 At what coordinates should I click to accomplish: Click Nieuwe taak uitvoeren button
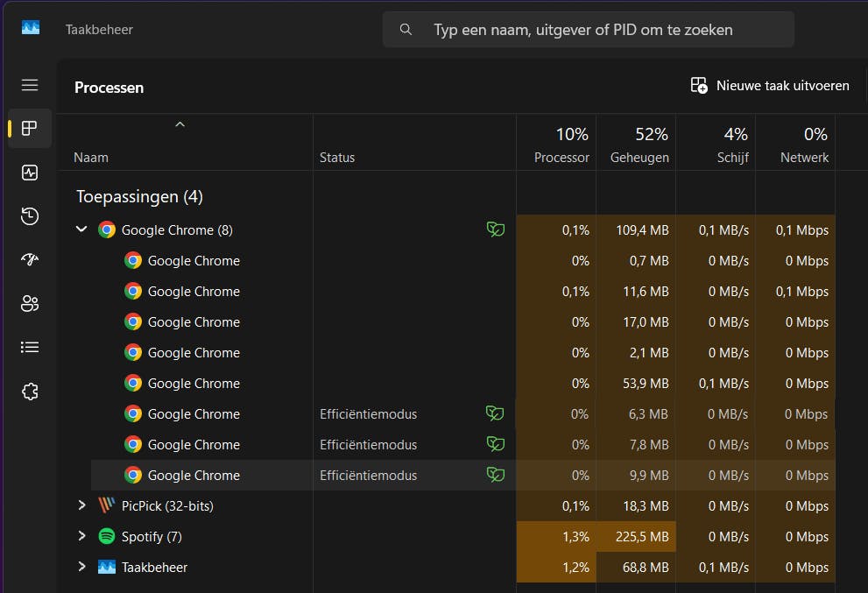pos(770,85)
